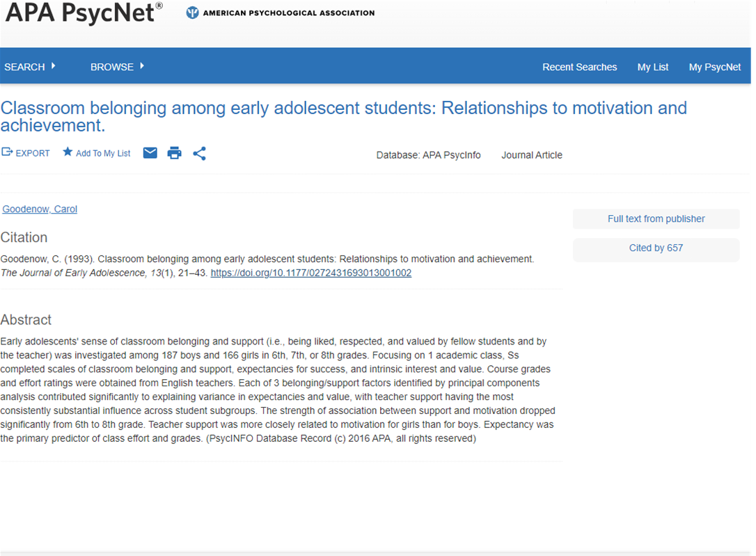The width and height of the screenshot is (756, 556).
Task: Go to My List in navigation bar
Action: coord(652,67)
